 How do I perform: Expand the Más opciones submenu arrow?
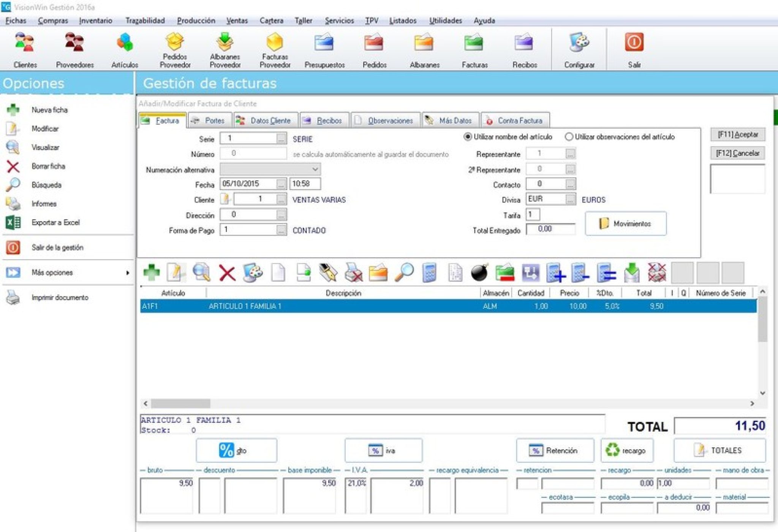[x=128, y=272]
